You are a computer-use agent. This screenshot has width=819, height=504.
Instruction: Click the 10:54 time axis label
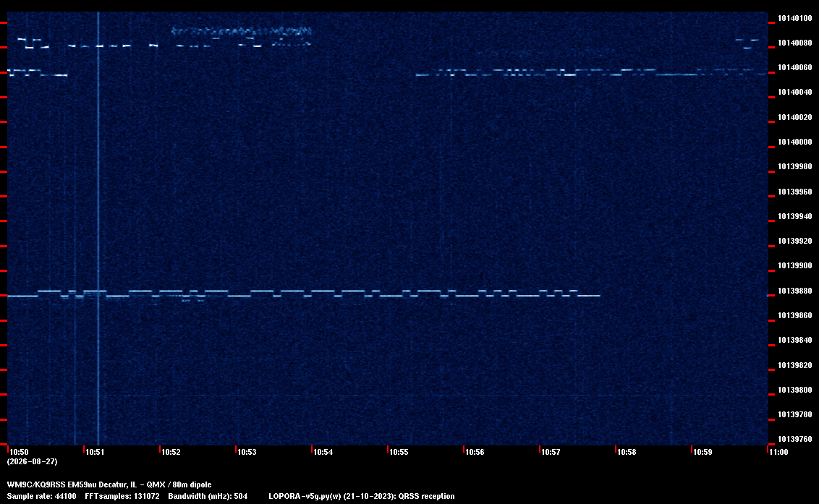click(x=323, y=452)
